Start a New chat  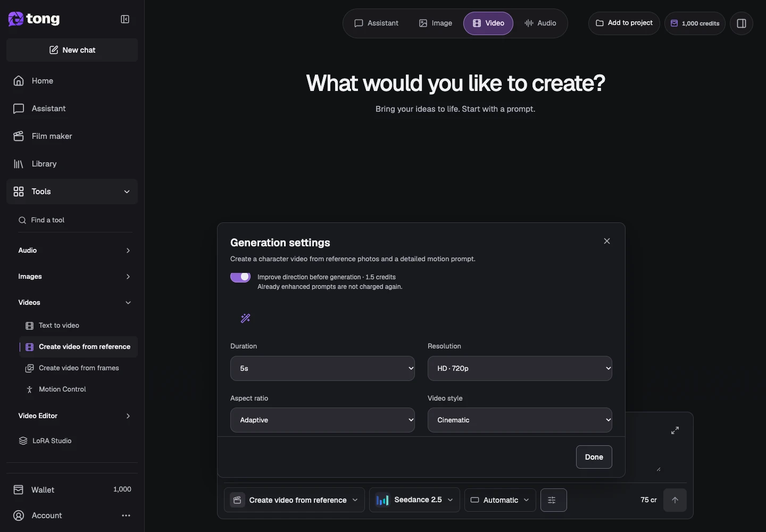72,50
